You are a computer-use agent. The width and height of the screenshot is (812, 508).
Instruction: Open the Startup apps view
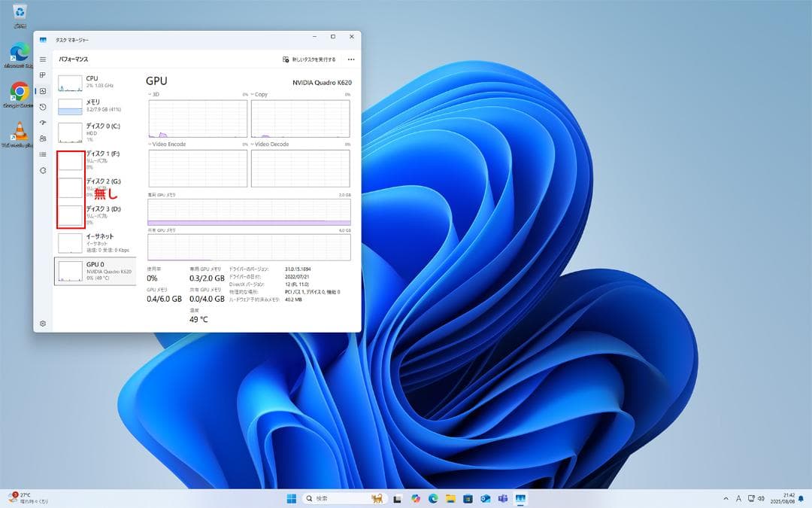click(41, 123)
